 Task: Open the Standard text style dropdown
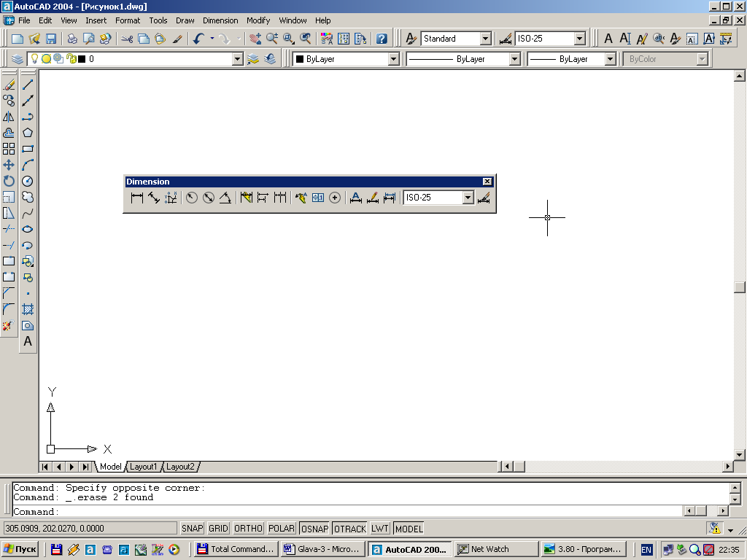(x=485, y=39)
